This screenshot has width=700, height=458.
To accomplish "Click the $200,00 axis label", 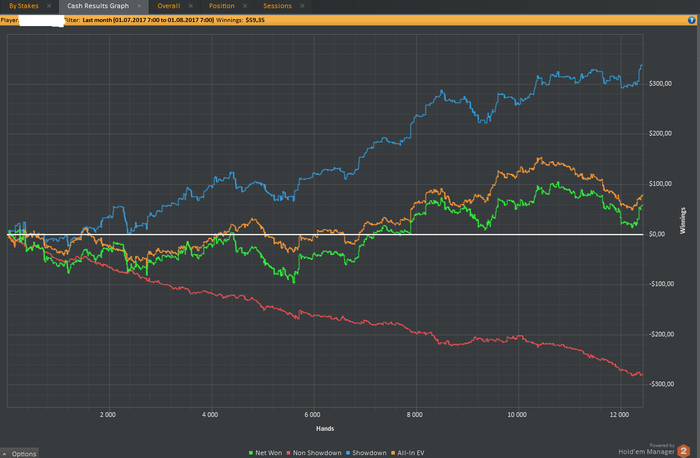I will 660,133.
